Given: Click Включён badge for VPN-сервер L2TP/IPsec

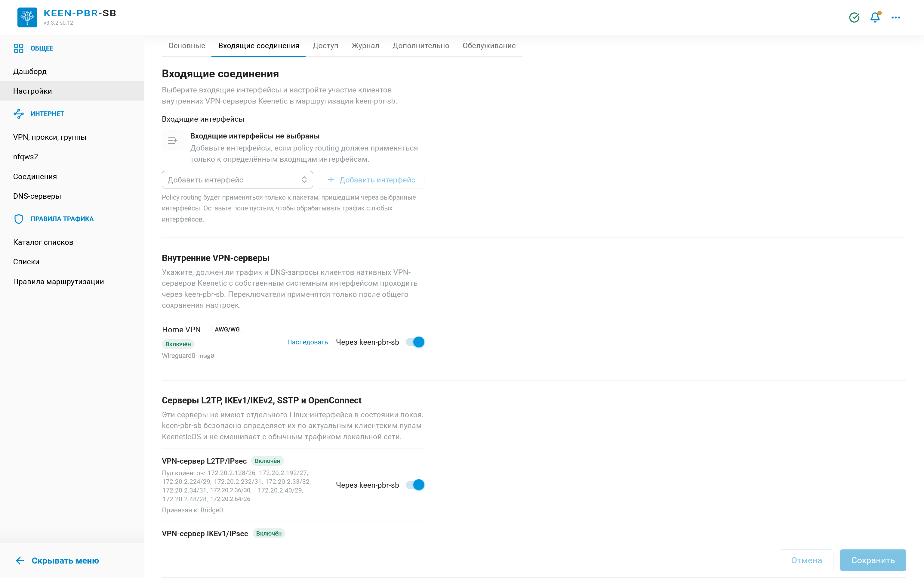Looking at the screenshot, I should click(x=267, y=461).
